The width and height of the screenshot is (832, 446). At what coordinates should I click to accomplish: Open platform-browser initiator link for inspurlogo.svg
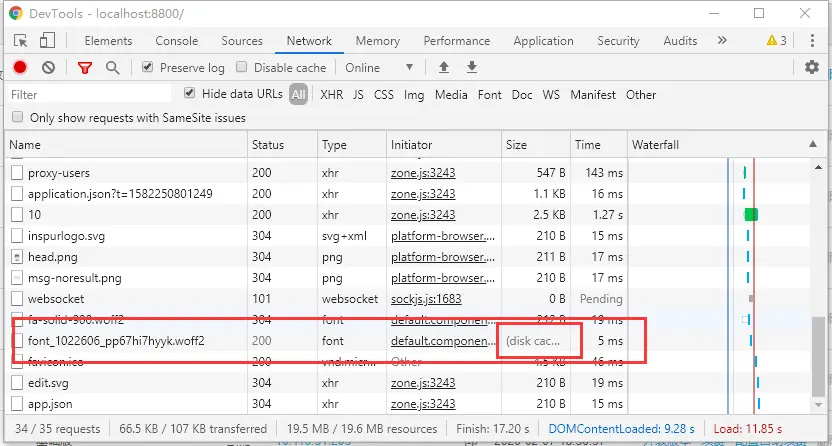[x=443, y=236]
